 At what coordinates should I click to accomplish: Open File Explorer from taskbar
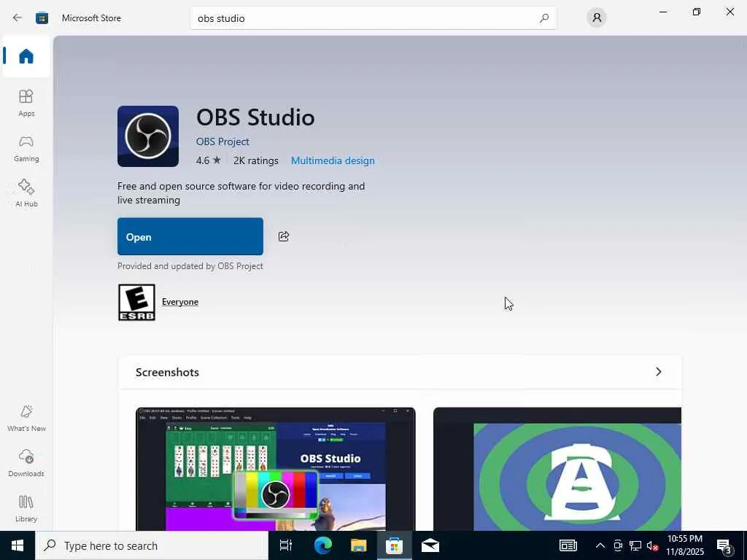coord(358,545)
